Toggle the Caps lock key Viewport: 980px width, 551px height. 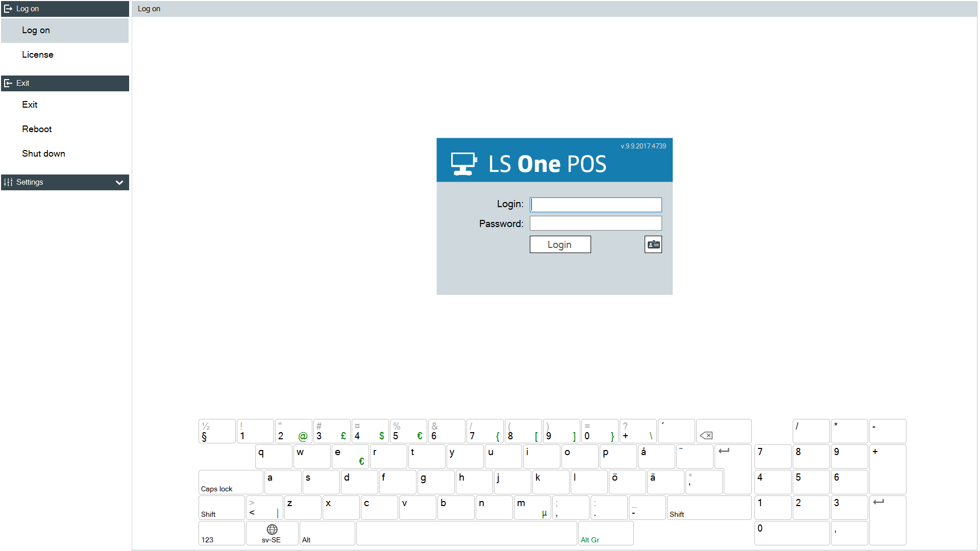[x=231, y=482]
